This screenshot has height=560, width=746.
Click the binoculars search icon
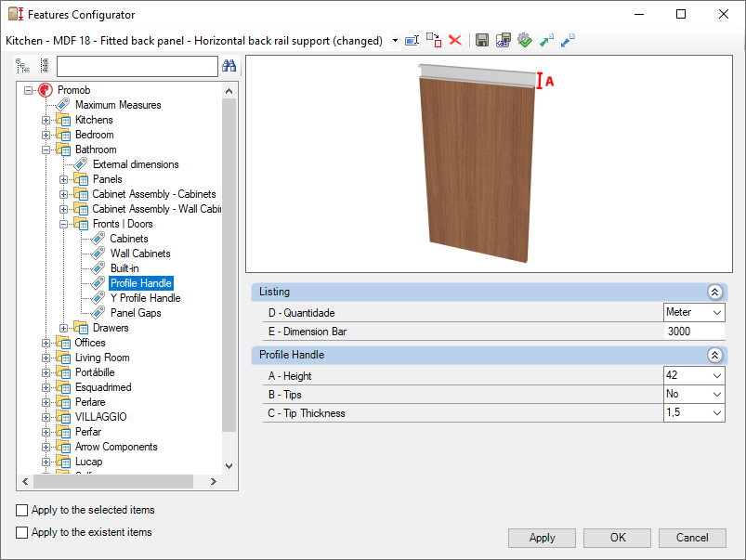tap(229, 66)
